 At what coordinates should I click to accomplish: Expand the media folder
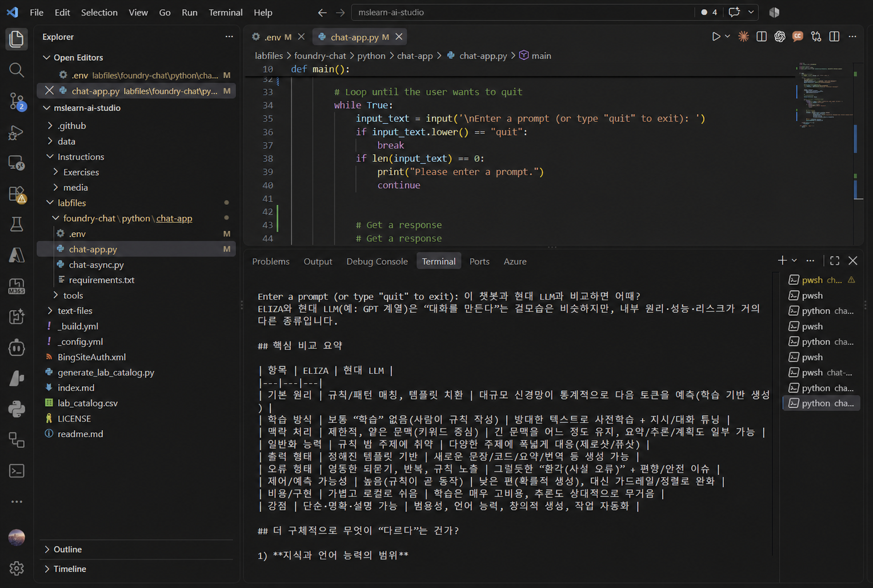coord(137,187)
